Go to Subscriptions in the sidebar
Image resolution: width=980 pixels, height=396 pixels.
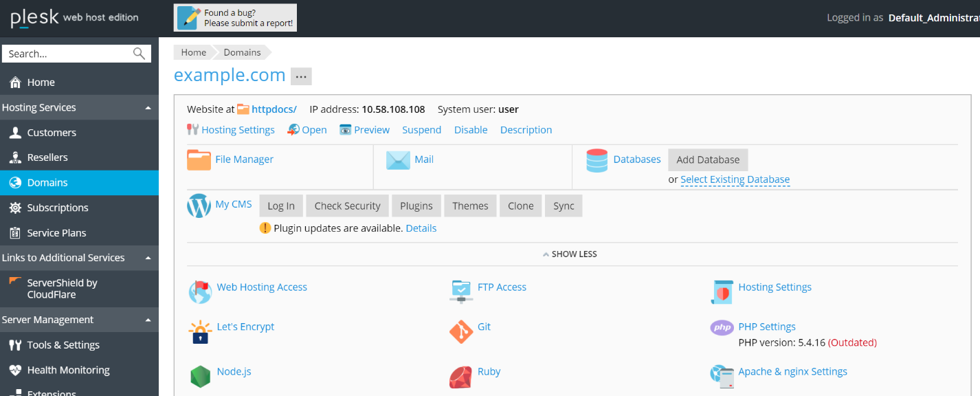pos(58,208)
